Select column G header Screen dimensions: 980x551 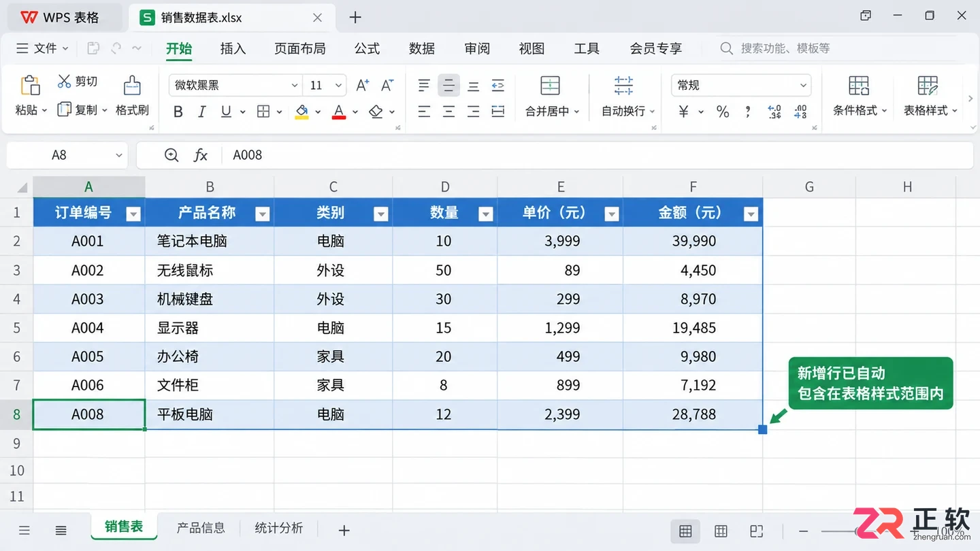[809, 187]
